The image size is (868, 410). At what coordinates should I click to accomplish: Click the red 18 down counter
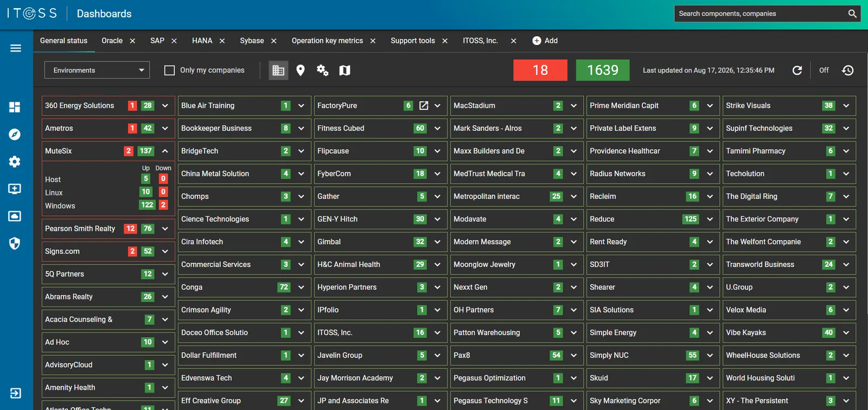tap(540, 70)
